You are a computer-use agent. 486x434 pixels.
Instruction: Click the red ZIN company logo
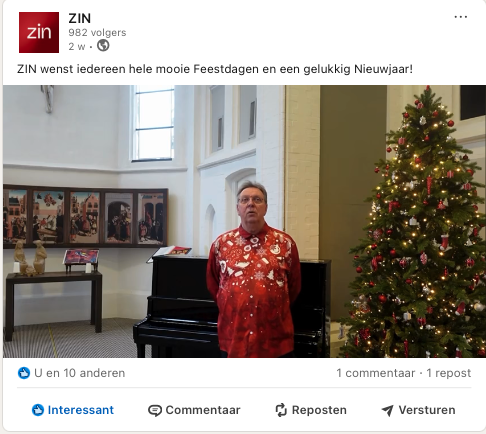pyautogui.click(x=39, y=32)
